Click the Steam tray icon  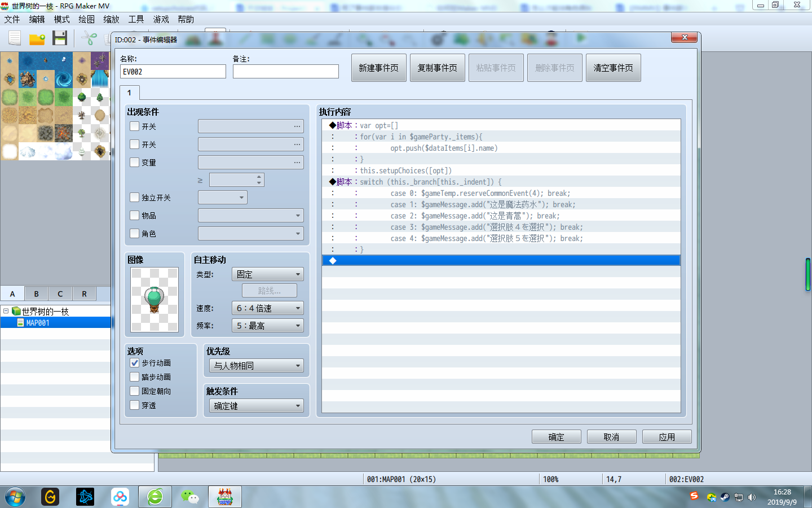point(725,497)
